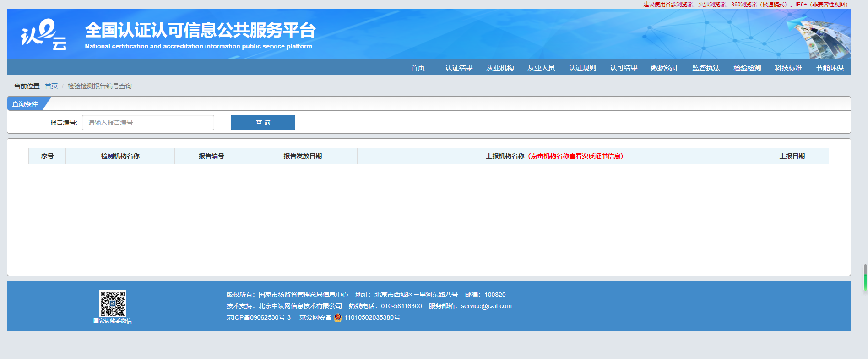Click the 查询条件 panel tab header
This screenshot has height=359, width=868.
(x=26, y=104)
